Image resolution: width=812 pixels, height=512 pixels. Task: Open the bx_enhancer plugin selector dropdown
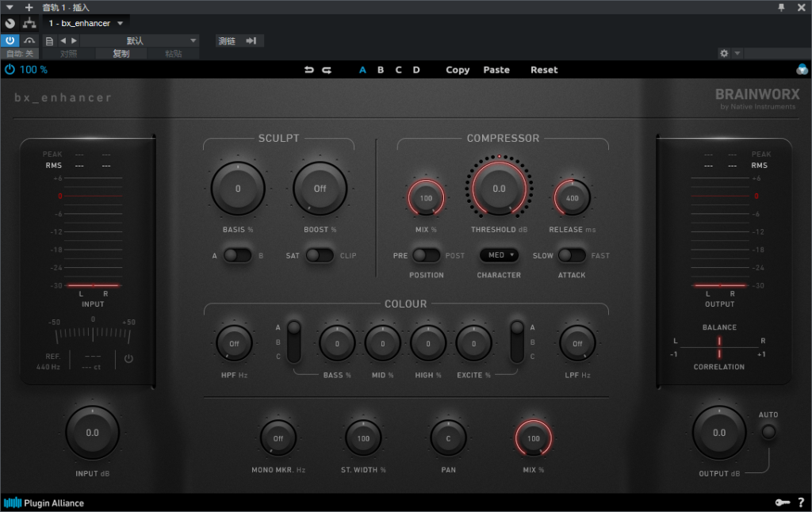[x=86, y=23]
